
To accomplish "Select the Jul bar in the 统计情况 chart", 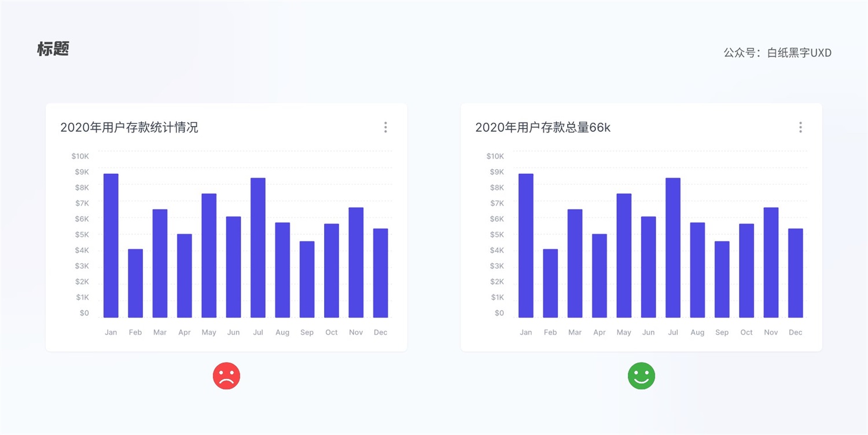I will (258, 248).
